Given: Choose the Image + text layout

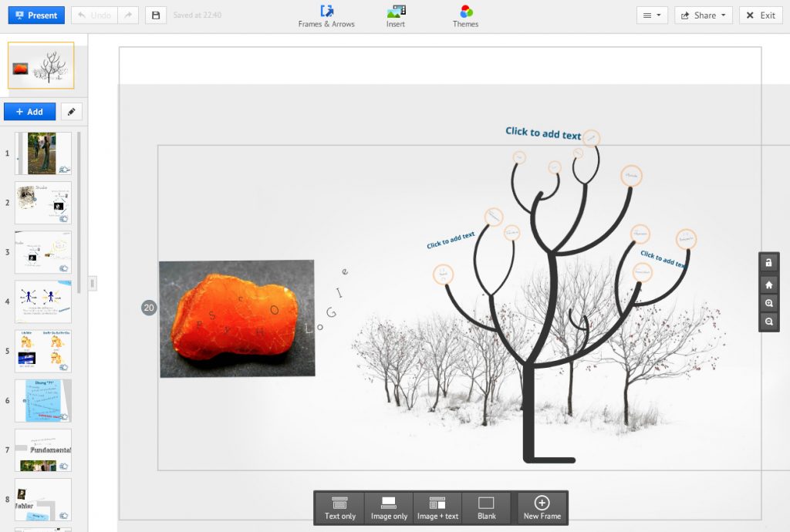Looking at the screenshot, I should pyautogui.click(x=438, y=508).
